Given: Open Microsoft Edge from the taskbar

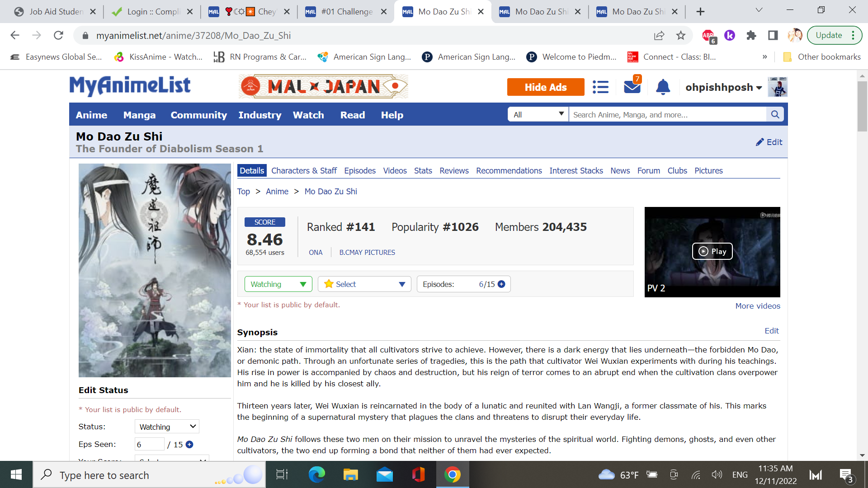Looking at the screenshot, I should tap(317, 474).
